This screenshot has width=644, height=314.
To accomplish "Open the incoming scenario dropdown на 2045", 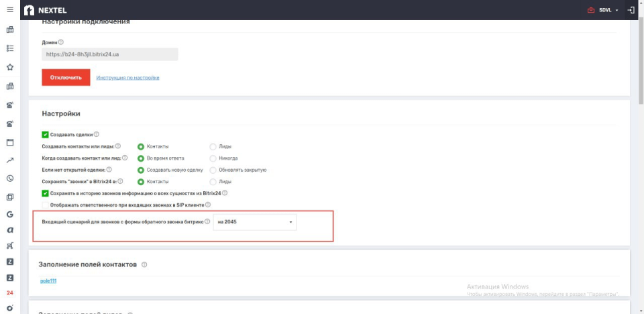I will click(254, 221).
